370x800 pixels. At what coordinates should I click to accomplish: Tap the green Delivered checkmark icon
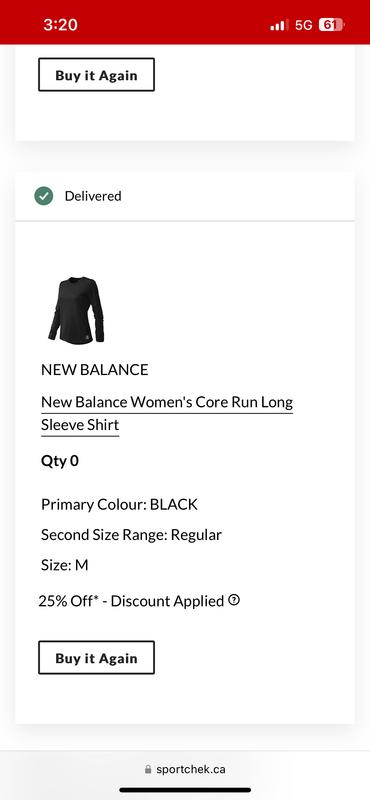[x=44, y=196]
